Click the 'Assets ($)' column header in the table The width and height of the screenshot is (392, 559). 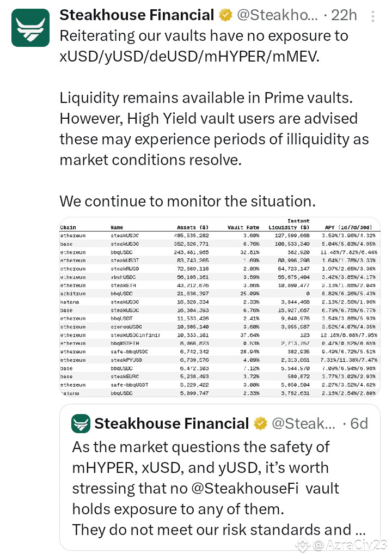(x=193, y=227)
